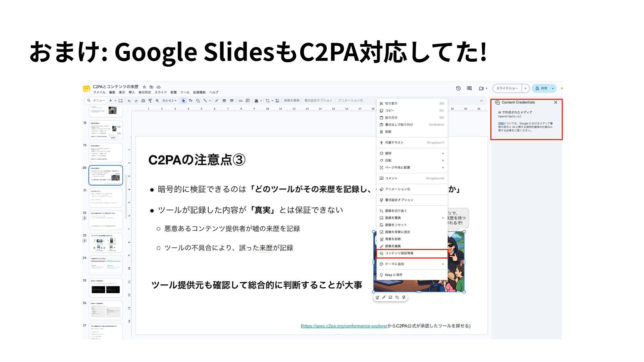Click the メニュー search field

(x=96, y=101)
